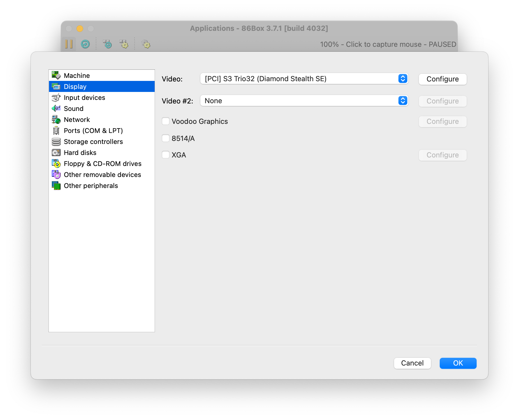
Task: Click Configure next to Voodoo Graphics
Action: pos(442,121)
